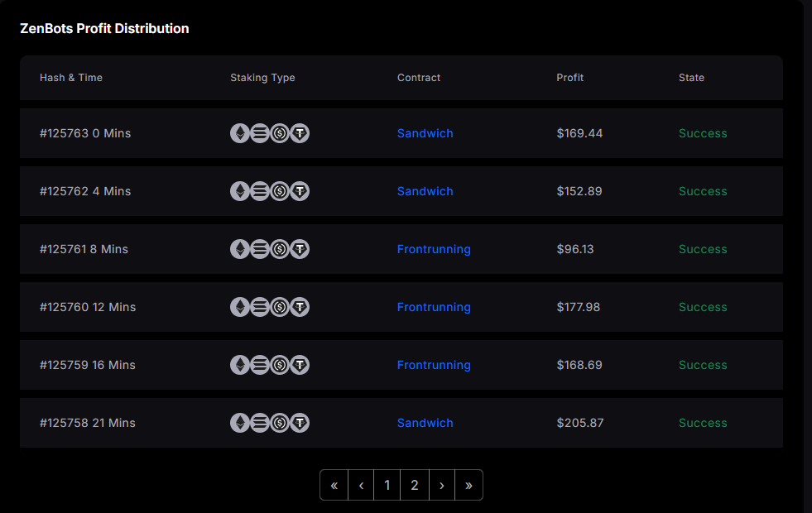Click the USDC dollar icon in row #125763
812x513 pixels.
pos(280,133)
